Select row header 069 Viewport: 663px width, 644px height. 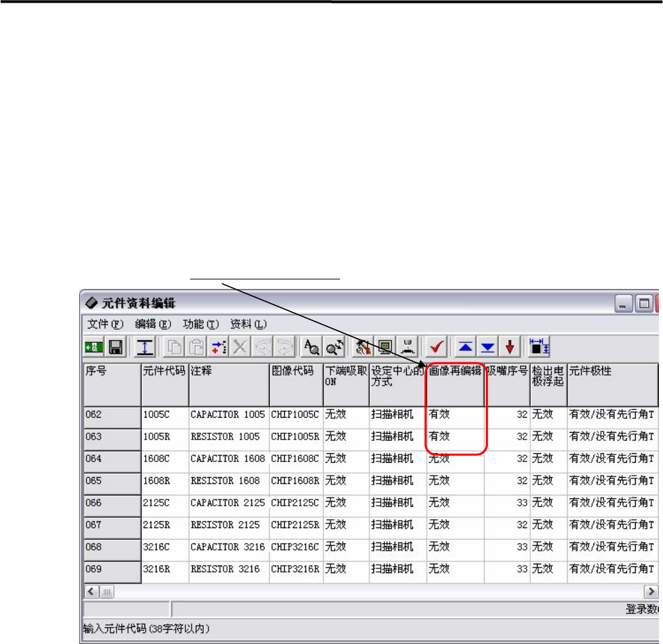112,572
